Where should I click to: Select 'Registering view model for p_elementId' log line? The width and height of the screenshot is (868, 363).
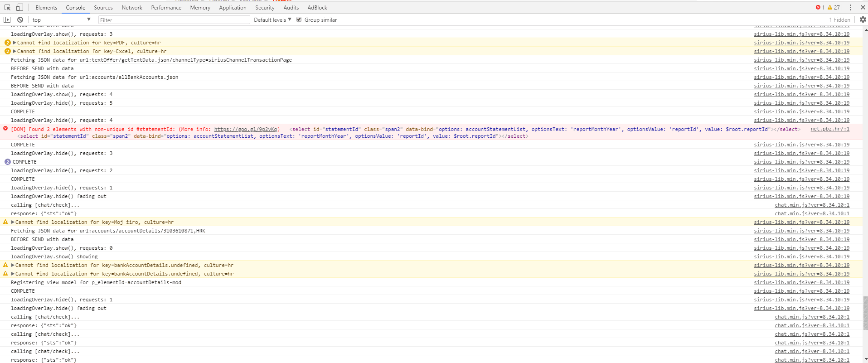[x=96, y=282]
